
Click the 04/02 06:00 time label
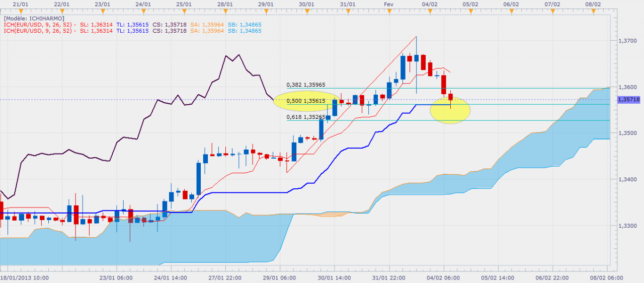(444, 277)
